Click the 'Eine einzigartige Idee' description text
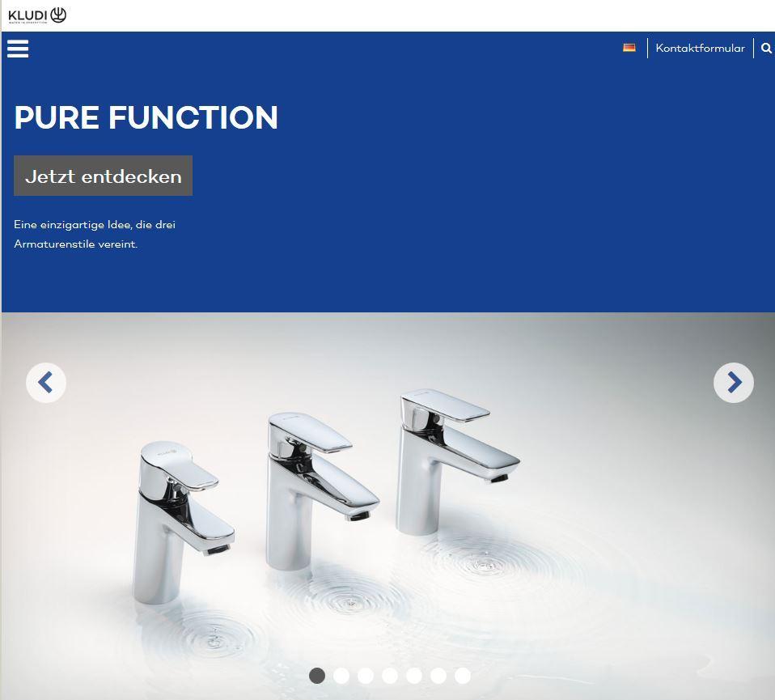This screenshot has height=700, width=775. pyautogui.click(x=95, y=235)
